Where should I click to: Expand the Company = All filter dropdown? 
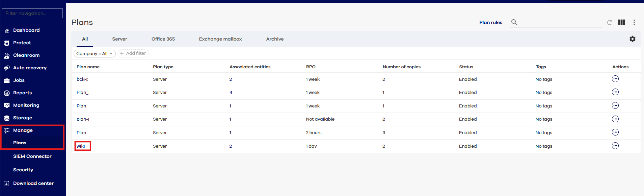[x=94, y=54]
